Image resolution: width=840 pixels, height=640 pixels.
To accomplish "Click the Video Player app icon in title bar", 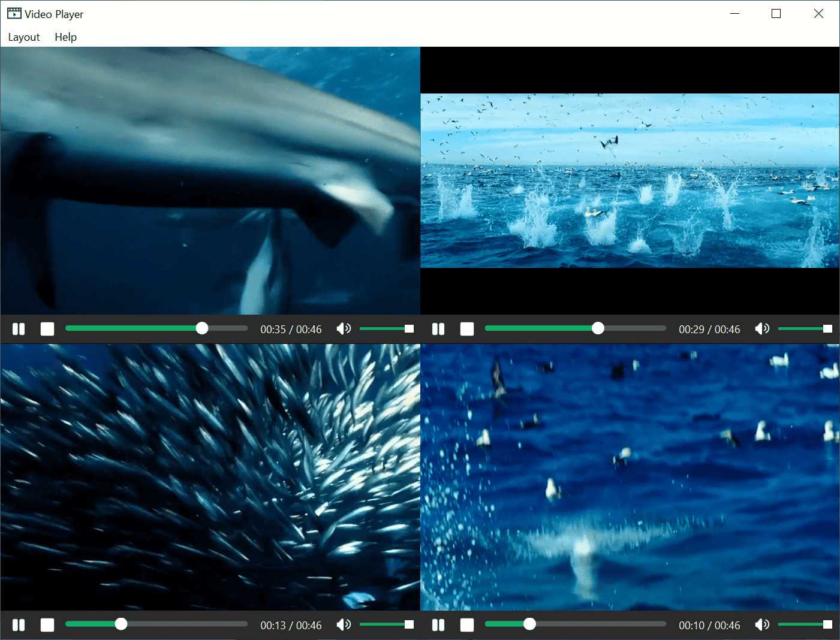I will pos(14,13).
